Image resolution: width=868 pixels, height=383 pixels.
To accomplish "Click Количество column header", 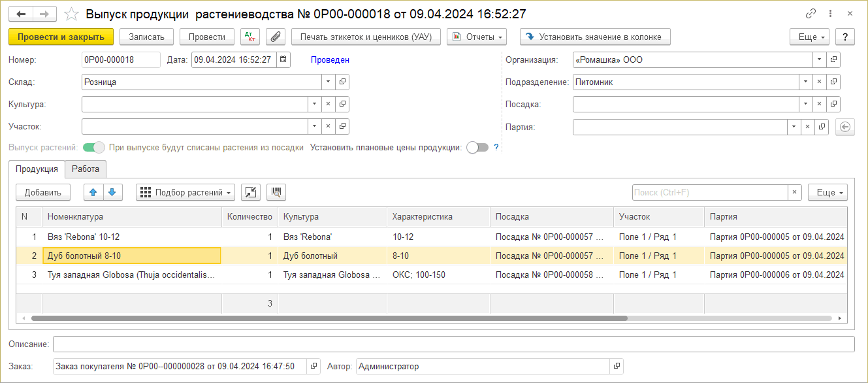I will point(249,217).
